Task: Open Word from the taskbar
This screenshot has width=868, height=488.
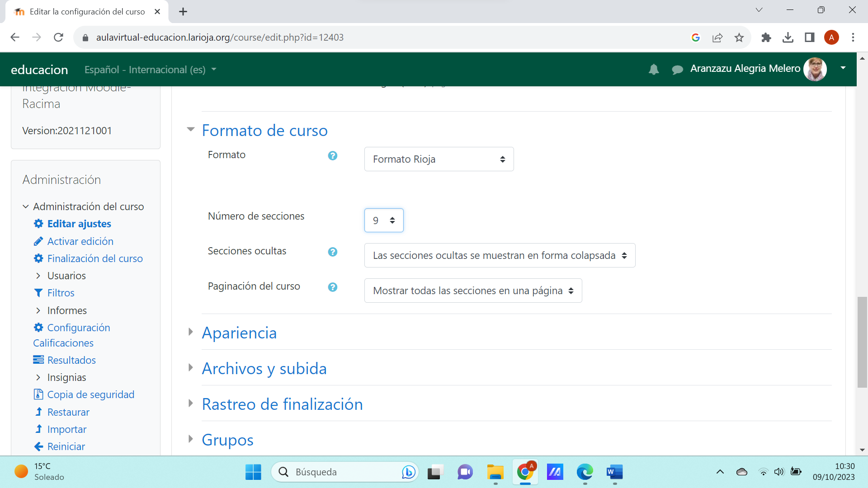Action: click(614, 472)
